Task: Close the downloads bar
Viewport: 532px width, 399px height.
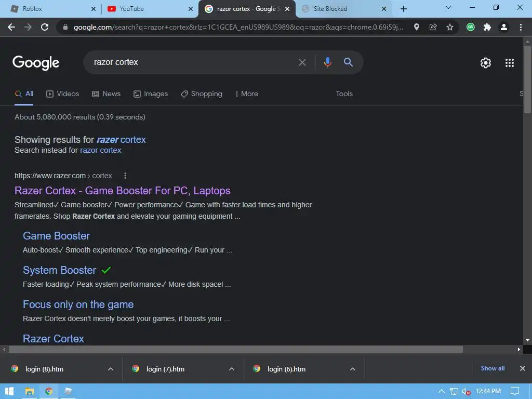Action: [523, 368]
